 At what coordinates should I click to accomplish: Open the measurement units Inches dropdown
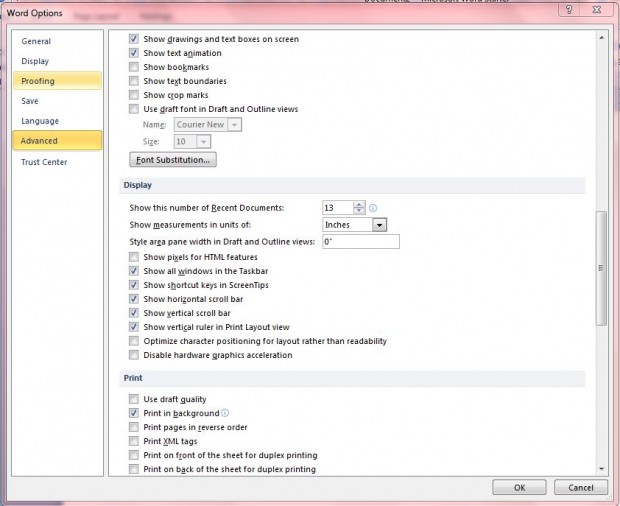point(379,225)
